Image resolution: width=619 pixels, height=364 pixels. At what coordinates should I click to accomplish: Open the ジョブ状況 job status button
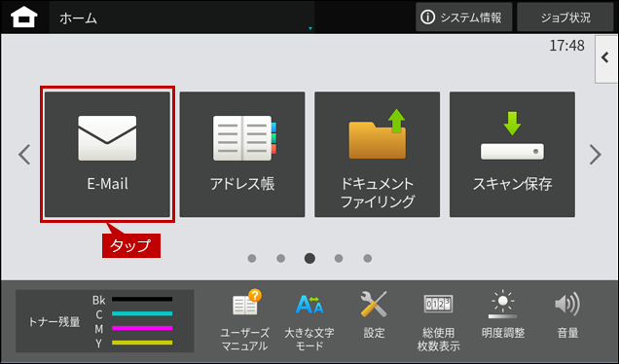[x=565, y=18]
